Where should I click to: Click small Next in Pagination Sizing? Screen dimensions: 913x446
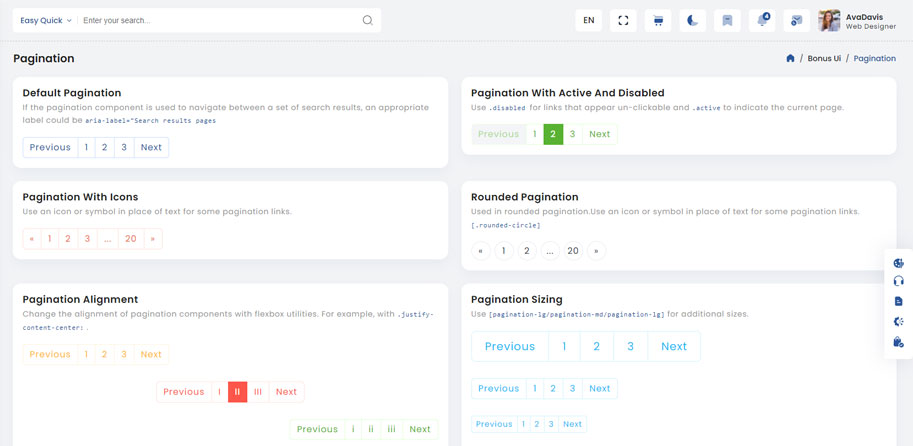pyautogui.click(x=572, y=424)
